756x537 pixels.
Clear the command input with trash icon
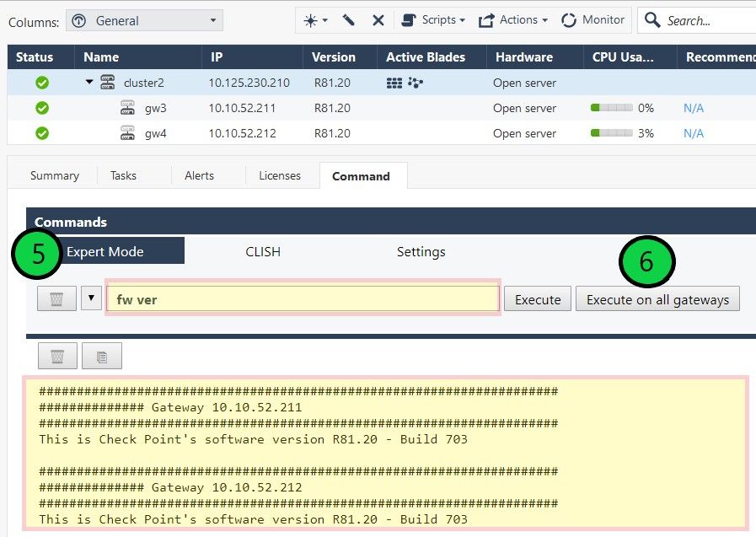click(56, 299)
